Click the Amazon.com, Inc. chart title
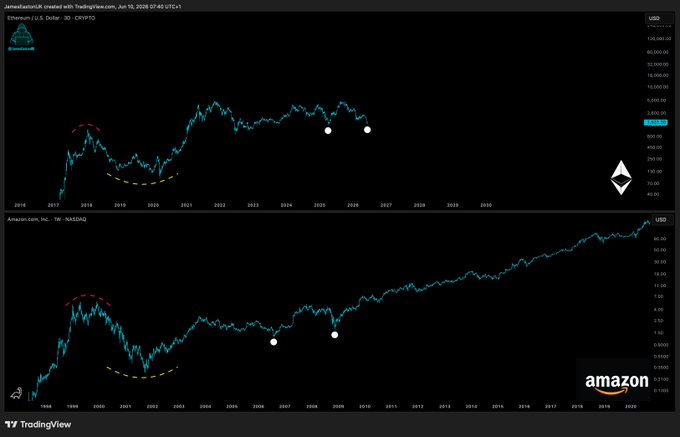The image size is (680, 437). click(x=47, y=219)
